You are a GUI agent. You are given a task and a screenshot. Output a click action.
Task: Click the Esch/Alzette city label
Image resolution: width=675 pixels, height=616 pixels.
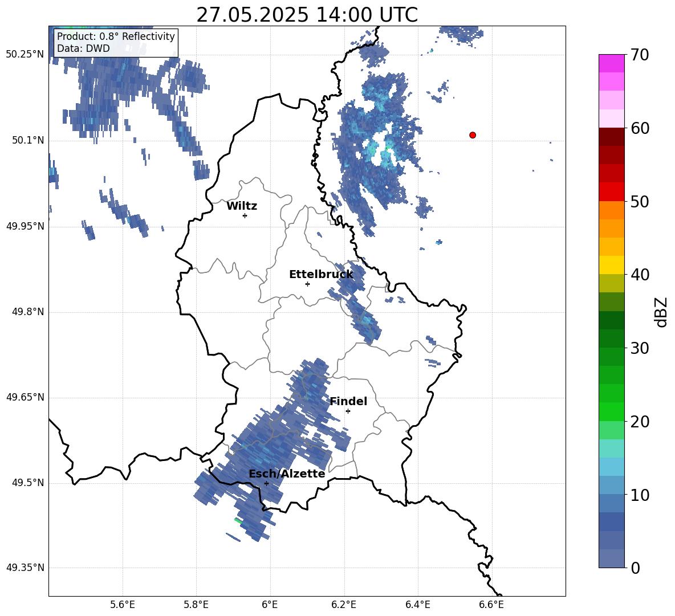pyautogui.click(x=287, y=474)
